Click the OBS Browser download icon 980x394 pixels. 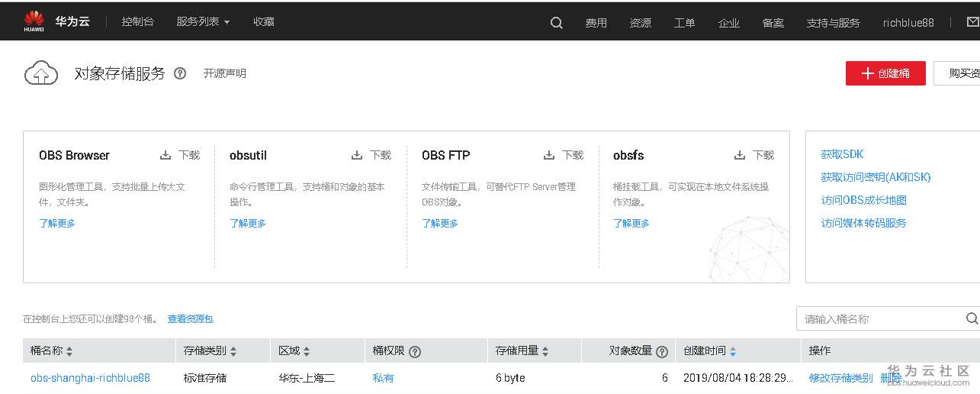165,155
